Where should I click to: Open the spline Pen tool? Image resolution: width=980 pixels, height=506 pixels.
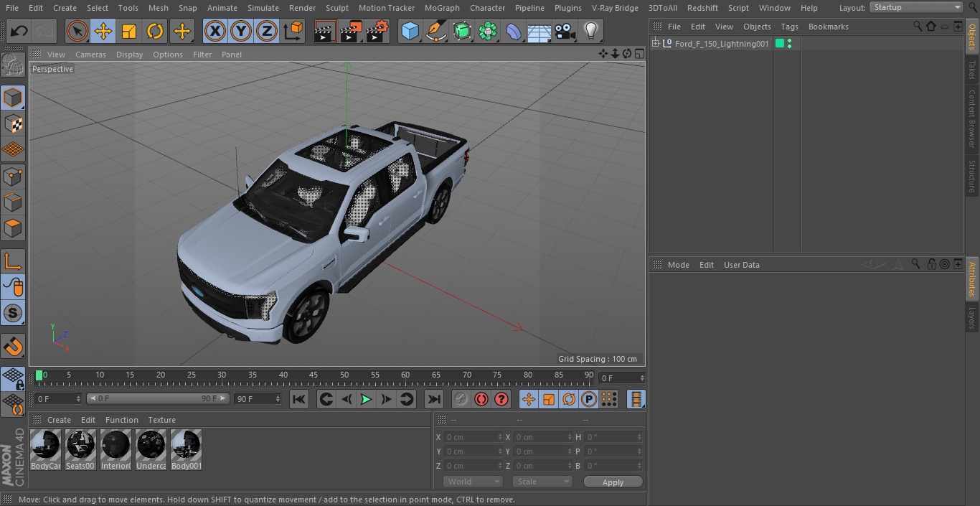tap(435, 31)
